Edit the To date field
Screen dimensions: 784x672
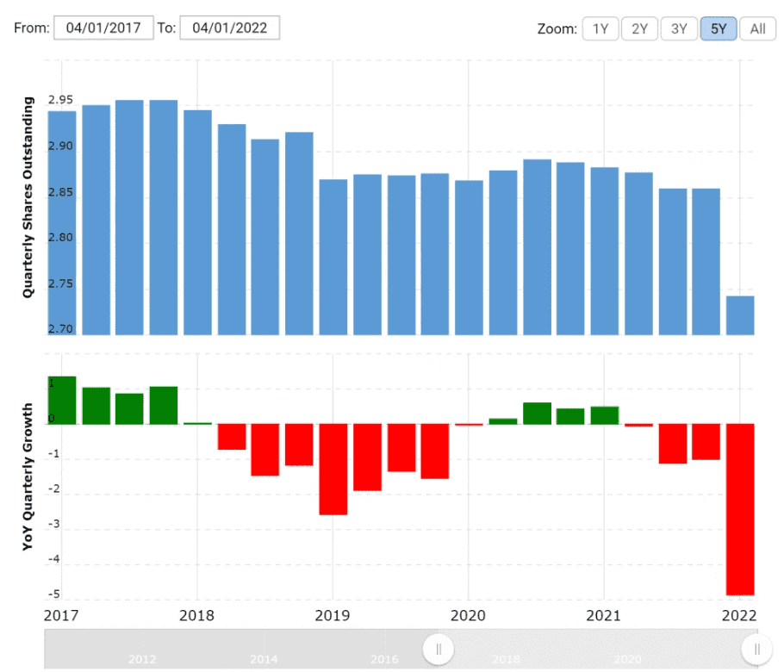click(x=230, y=28)
